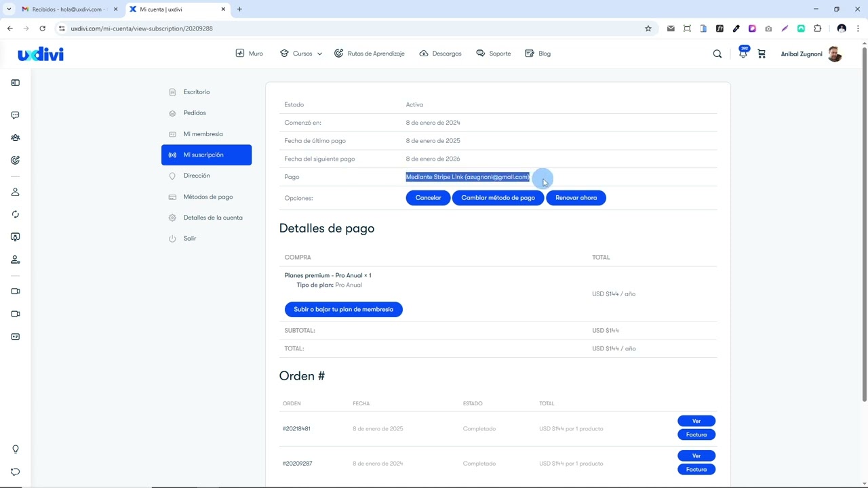This screenshot has width=868, height=488.
Task: Open notifications bell with 392 badge
Action: click(x=743, y=53)
